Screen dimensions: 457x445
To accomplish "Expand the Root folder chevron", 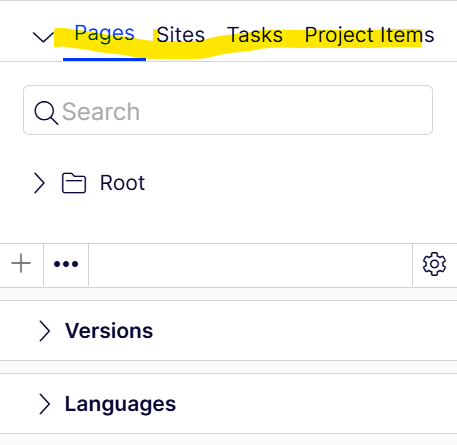I will coord(39,183).
